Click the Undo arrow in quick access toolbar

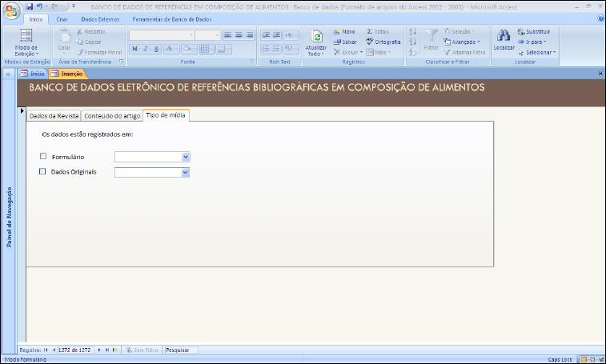tap(39, 6)
